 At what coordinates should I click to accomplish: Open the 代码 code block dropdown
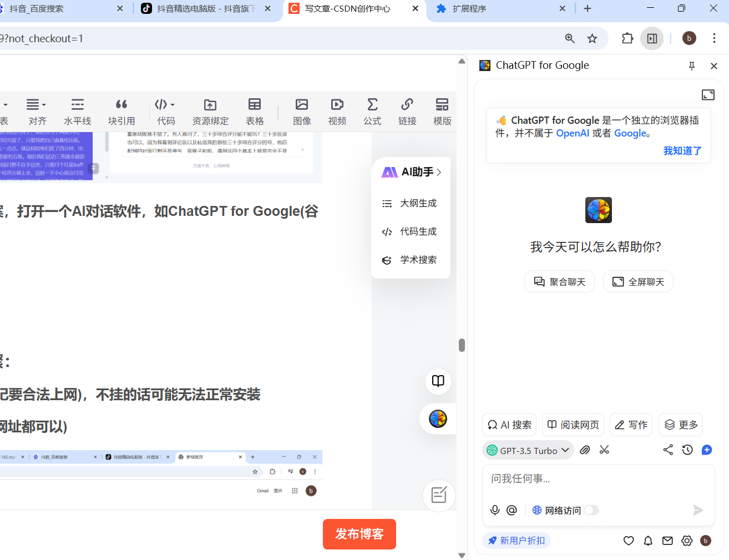[165, 112]
